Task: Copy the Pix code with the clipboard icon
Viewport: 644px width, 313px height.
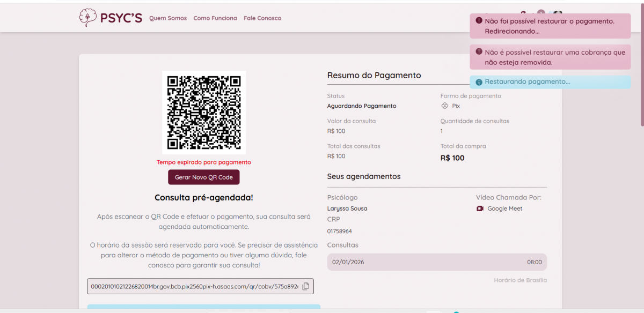Action: (x=306, y=286)
